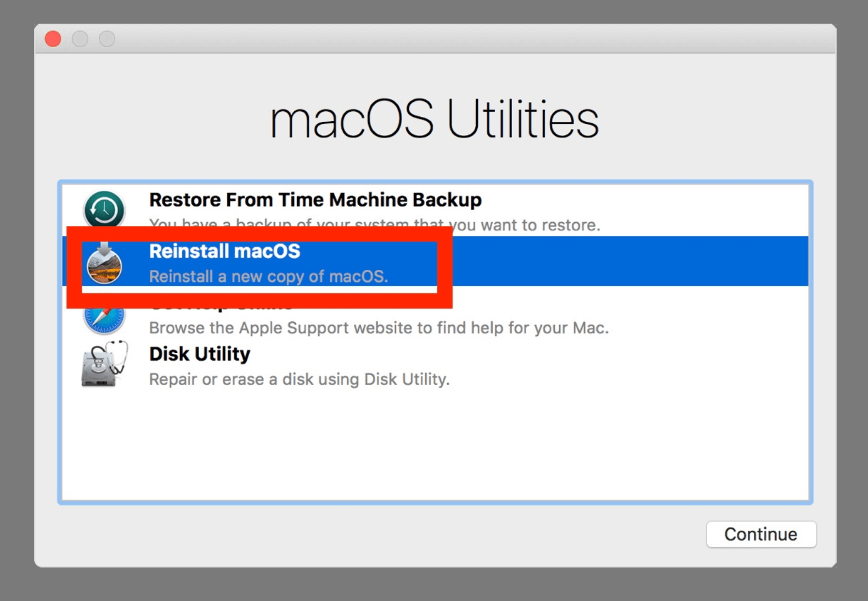The width and height of the screenshot is (868, 601).
Task: Click the red close button on the window
Action: tap(53, 39)
